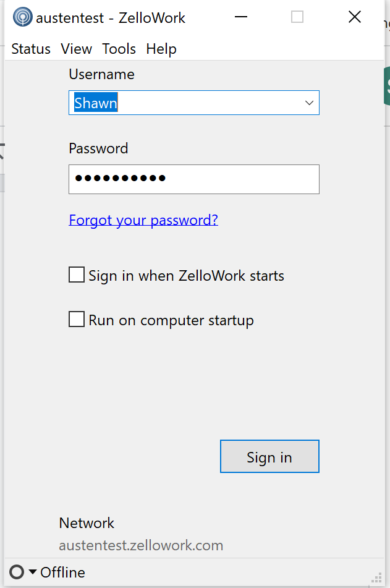Image resolution: width=390 pixels, height=588 pixels.
Task: Click the ZelloWork app icon in title bar
Action: point(23,17)
